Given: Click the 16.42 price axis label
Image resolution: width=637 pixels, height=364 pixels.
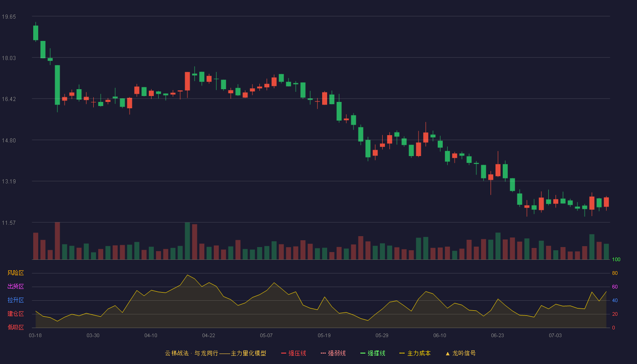Looking at the screenshot, I should (x=9, y=99).
